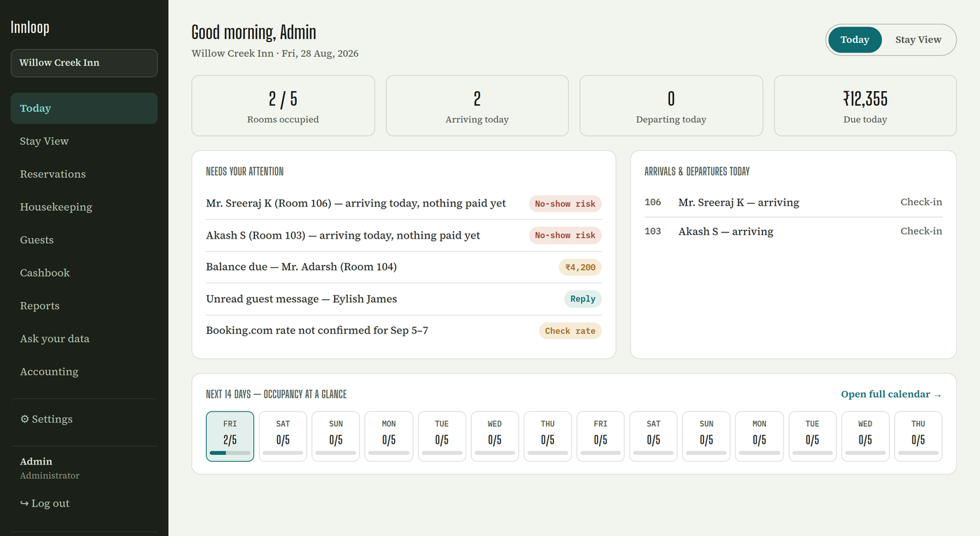Click the first WED 0/5 occupancy tile
Viewport: 980px width, 536px height.
pos(495,437)
